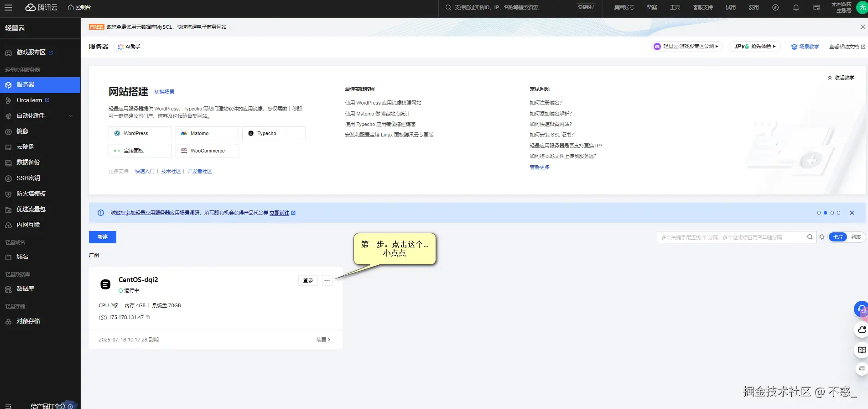Refresh the instance list
The height and width of the screenshot is (409, 868).
tap(821, 237)
